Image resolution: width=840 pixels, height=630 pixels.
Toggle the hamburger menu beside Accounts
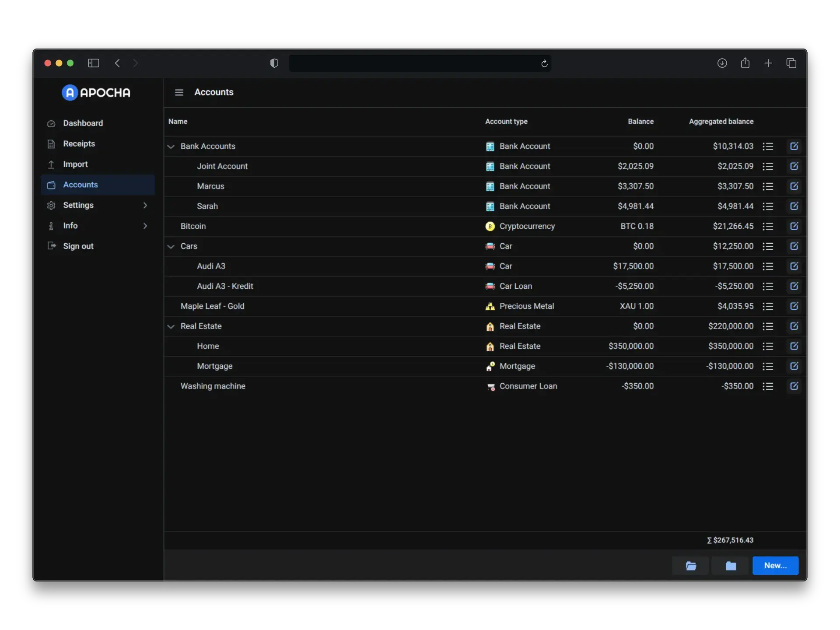179,92
